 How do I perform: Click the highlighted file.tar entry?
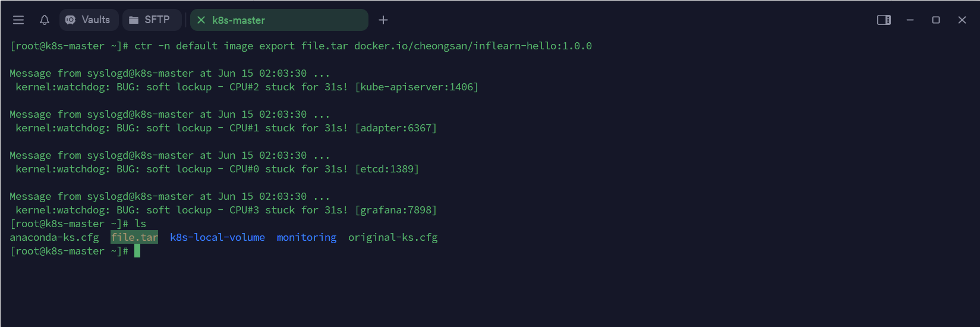pyautogui.click(x=134, y=237)
